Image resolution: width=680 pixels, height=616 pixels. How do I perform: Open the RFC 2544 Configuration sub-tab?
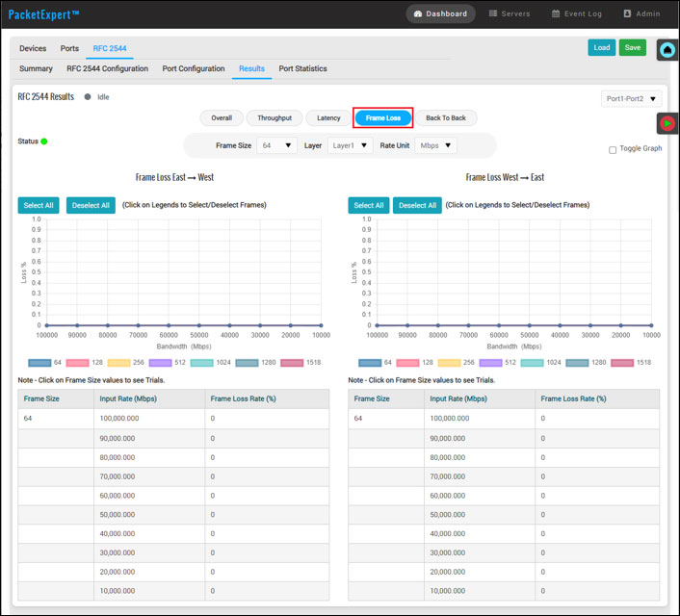[x=107, y=68]
